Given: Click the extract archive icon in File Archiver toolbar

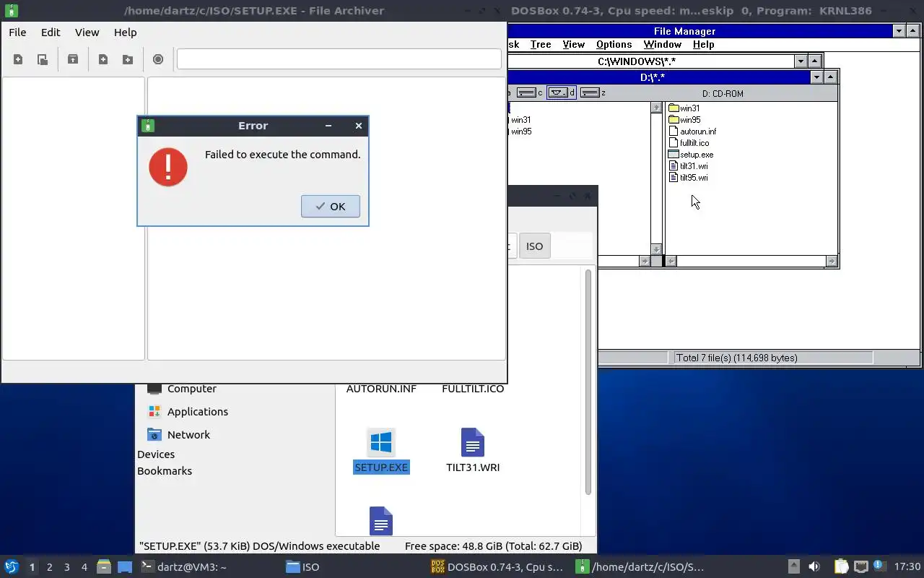Looking at the screenshot, I should tap(73, 59).
